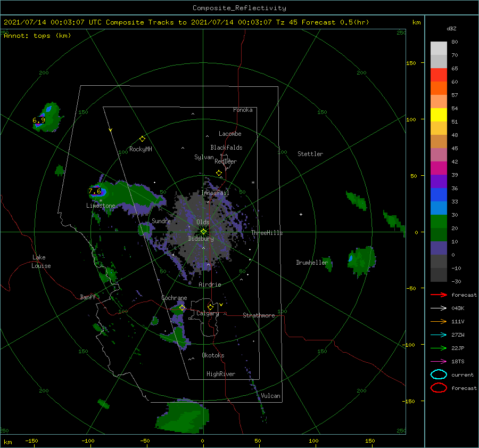
Task: Click the Composite_Reflectivity title
Action: click(240, 8)
